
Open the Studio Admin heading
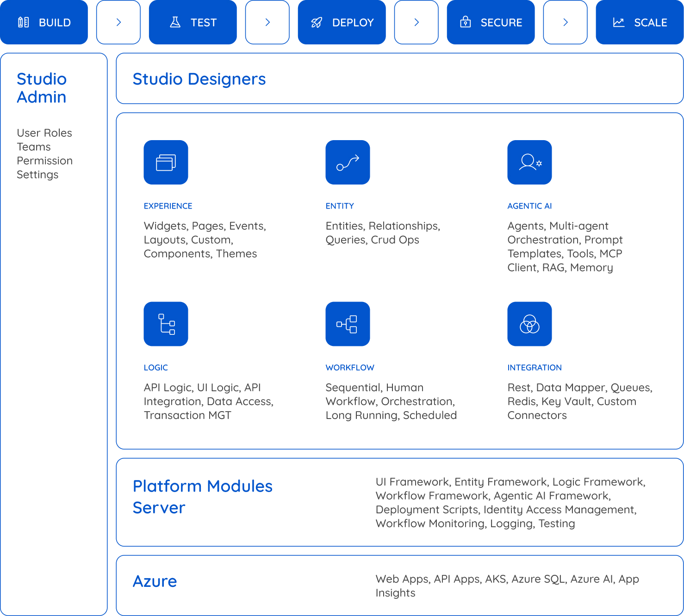click(42, 88)
